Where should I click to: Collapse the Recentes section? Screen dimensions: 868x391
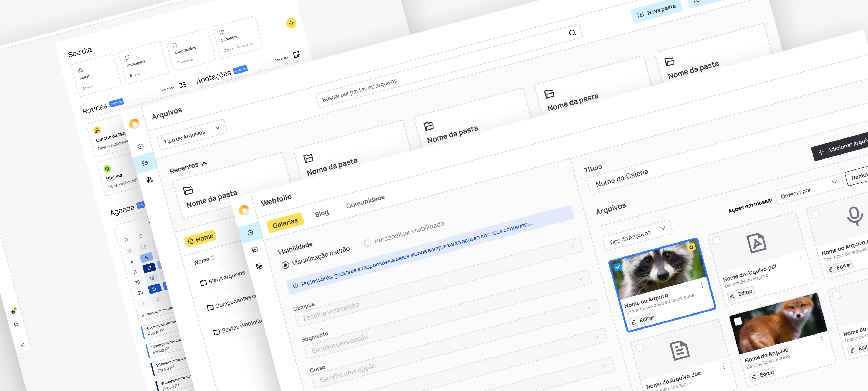point(204,163)
